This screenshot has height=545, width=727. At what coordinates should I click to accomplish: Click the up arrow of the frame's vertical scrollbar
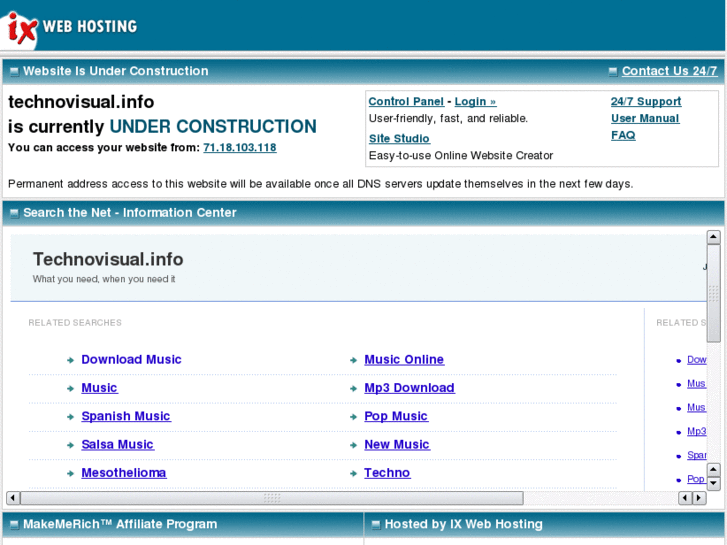click(714, 237)
